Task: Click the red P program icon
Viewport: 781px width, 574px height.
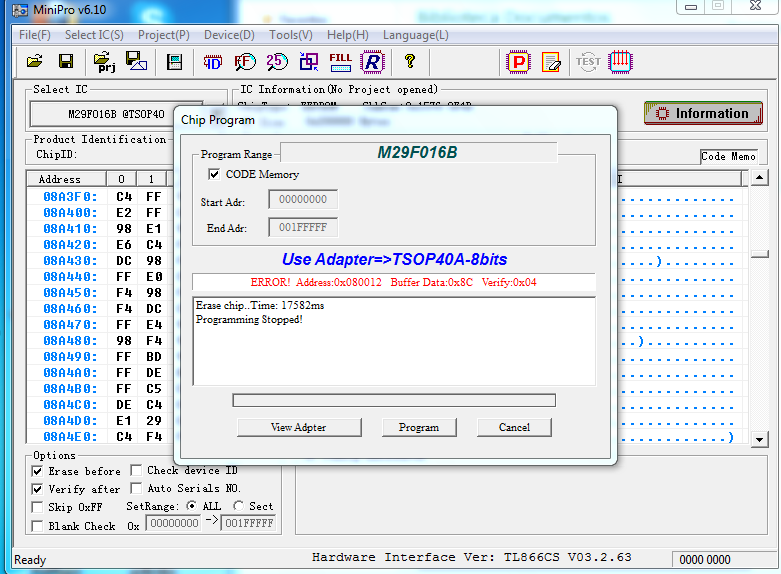Action: click(518, 61)
